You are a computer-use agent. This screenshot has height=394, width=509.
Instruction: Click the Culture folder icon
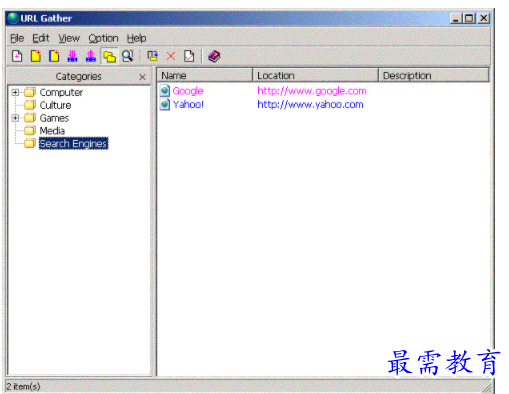click(30, 105)
